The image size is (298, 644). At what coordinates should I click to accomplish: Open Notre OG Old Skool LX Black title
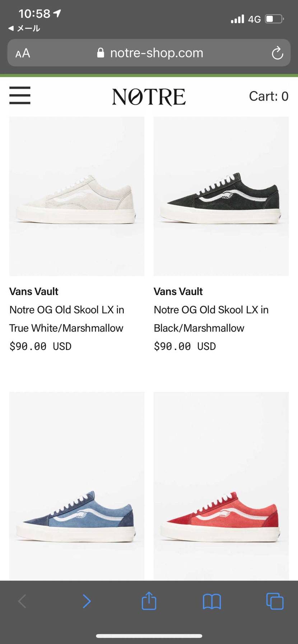(211, 319)
